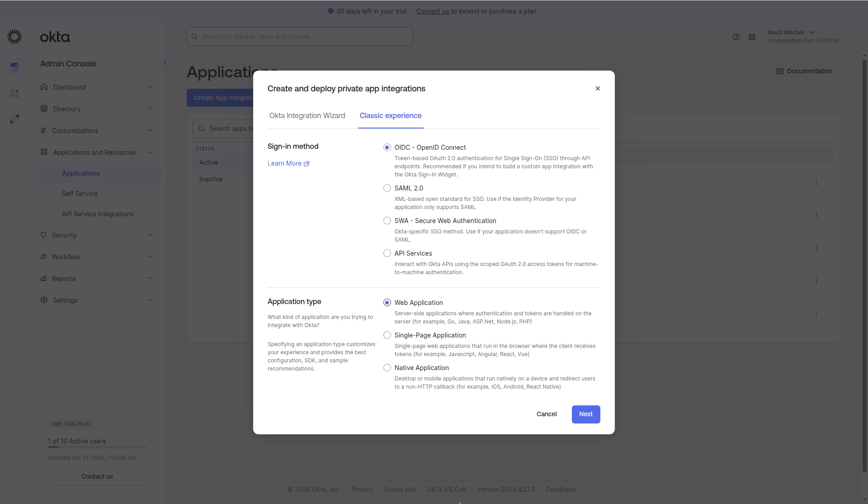Click the Applications and Resources grid icon

[44, 152]
